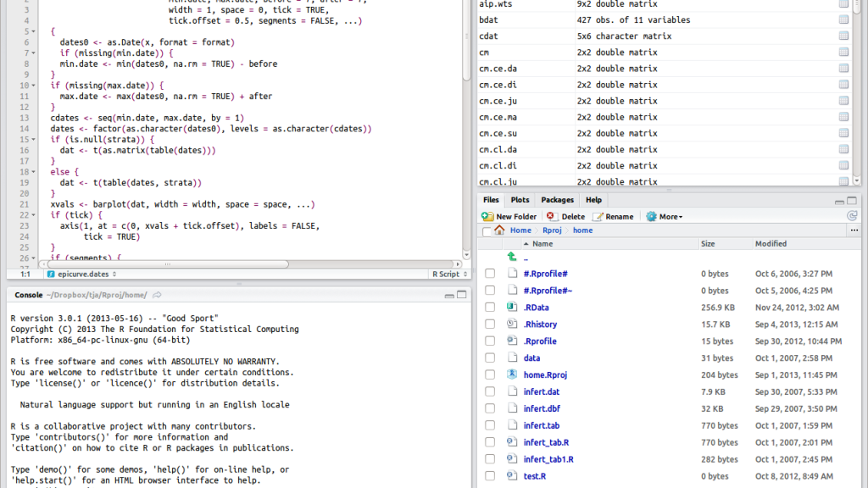Click the test.R script icon
Image resolution: width=868 pixels, height=488 pixels.
click(x=512, y=476)
